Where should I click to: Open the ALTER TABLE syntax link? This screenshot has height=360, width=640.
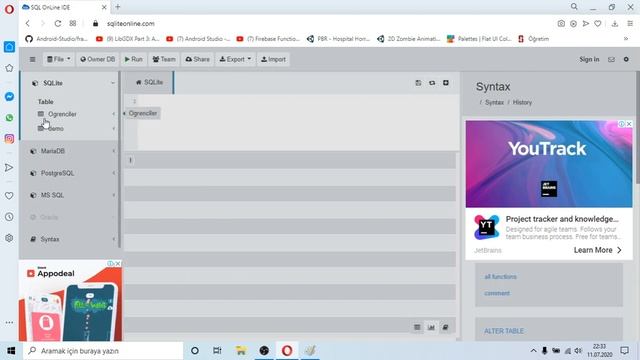tap(504, 331)
